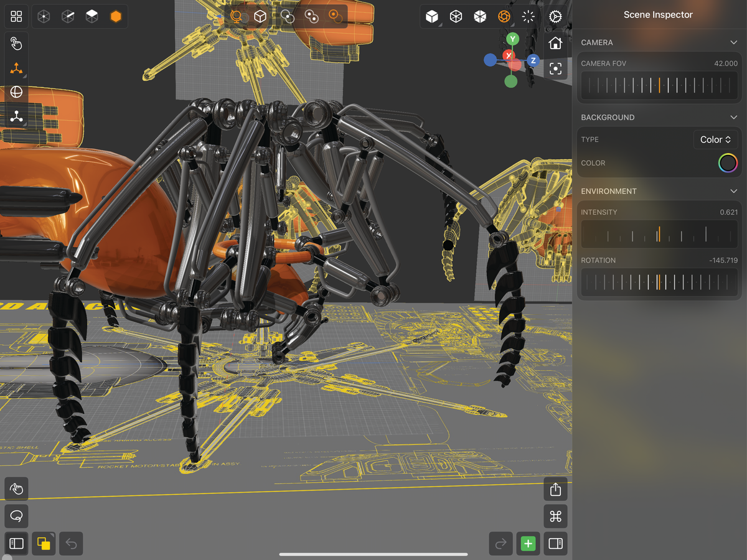Collapse the CAMERA section
Screen dimensions: 747x560
pos(733,42)
